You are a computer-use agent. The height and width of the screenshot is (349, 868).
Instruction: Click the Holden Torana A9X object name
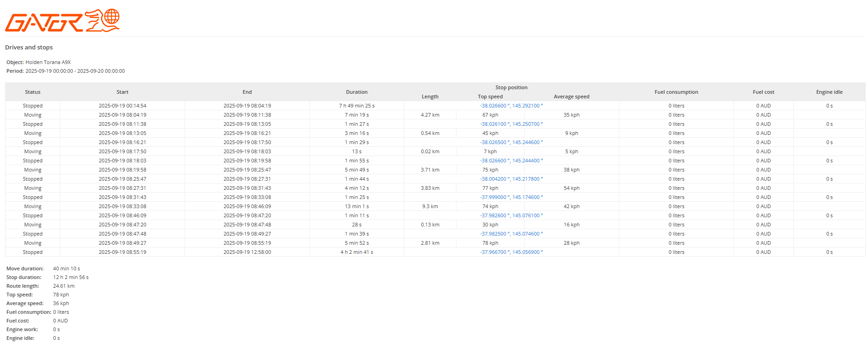48,62
